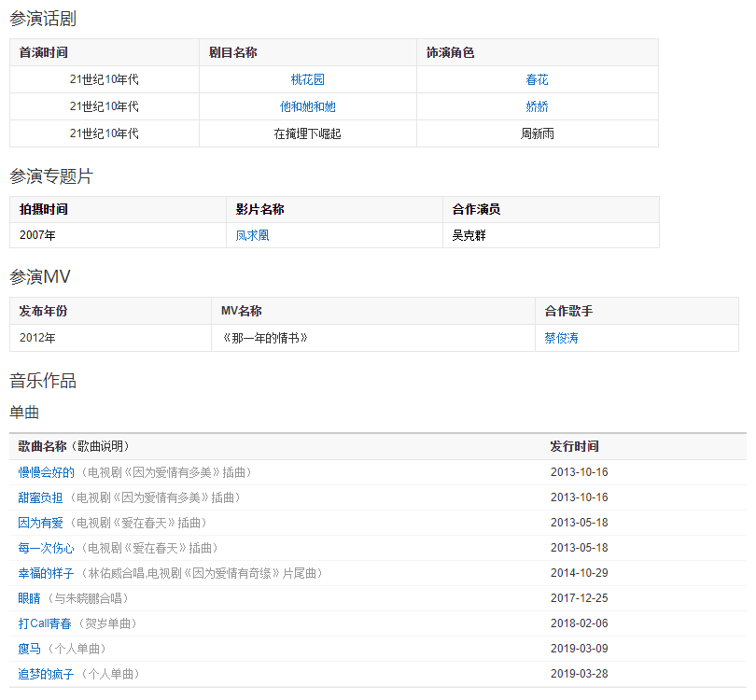Open the 凤求凰 film link
The image size is (756, 700).
[x=252, y=236]
